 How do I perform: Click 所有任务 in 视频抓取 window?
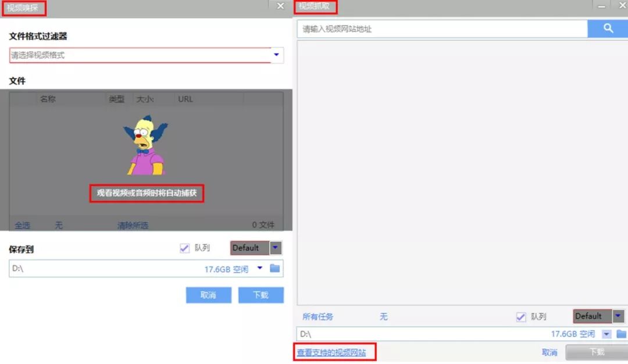[317, 317]
